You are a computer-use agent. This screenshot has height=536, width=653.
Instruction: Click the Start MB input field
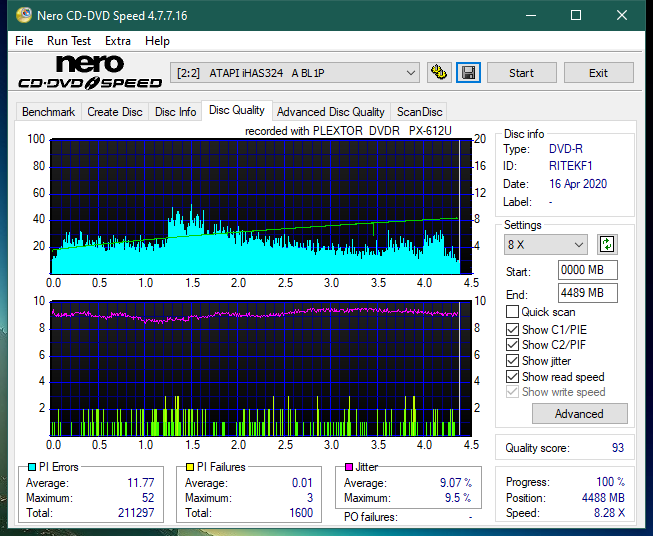[587, 270]
